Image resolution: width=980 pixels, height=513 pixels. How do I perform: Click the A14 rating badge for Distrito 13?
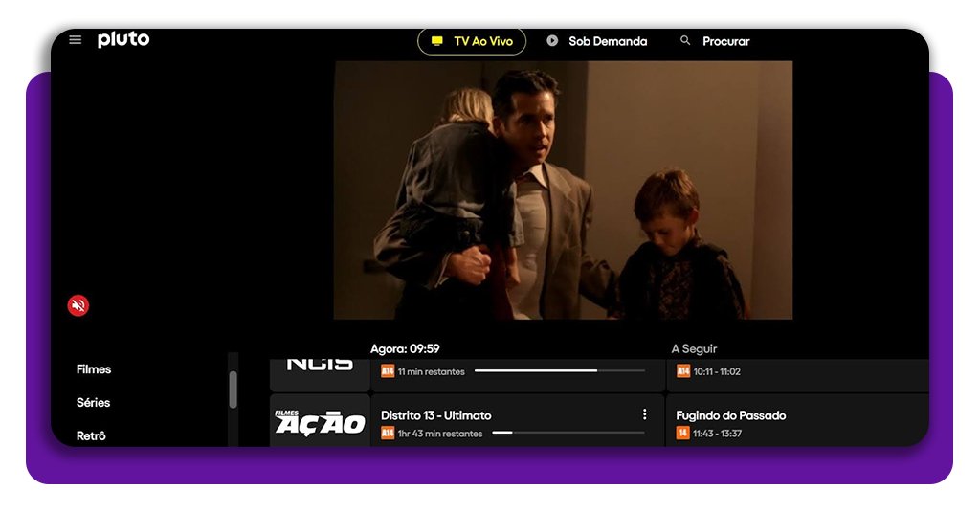point(388,433)
